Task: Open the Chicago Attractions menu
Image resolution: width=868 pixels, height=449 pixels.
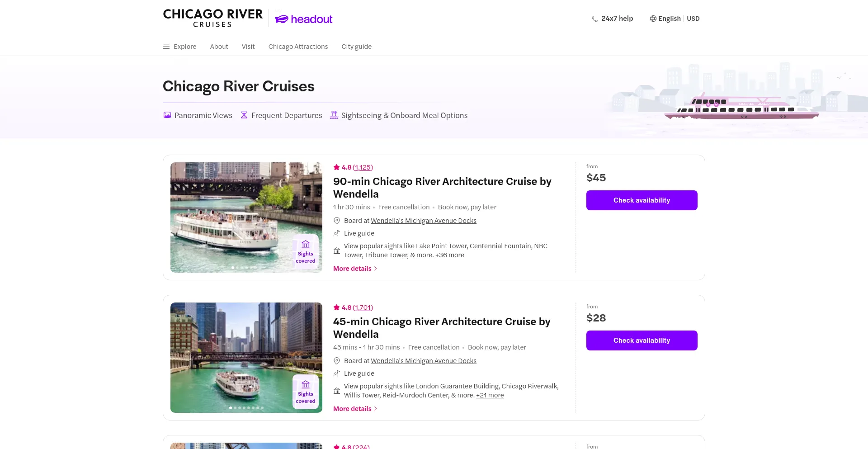Action: click(298, 47)
